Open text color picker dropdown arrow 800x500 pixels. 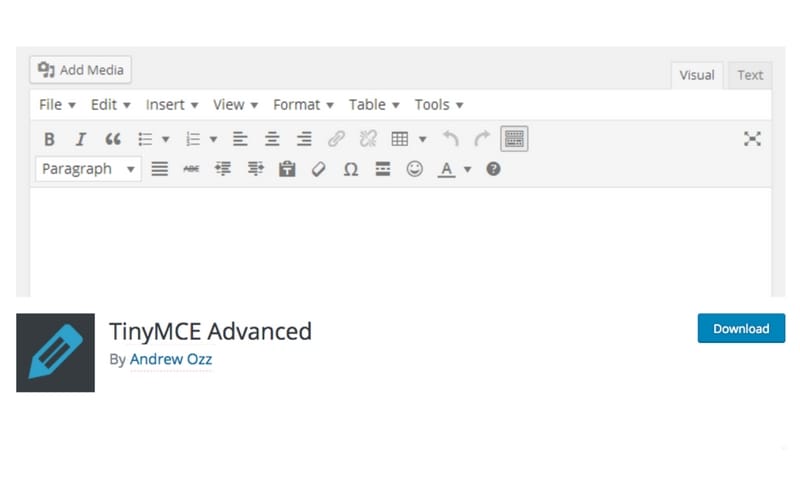(467, 169)
